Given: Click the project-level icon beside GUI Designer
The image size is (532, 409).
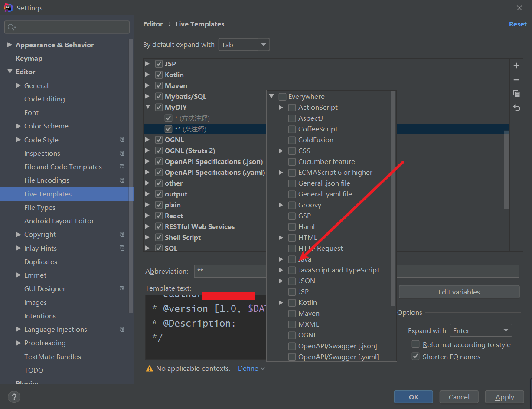Looking at the screenshot, I should [x=122, y=288].
